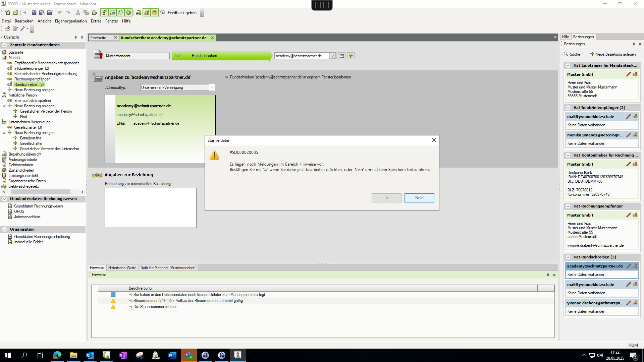Open the Adresstyp dropdown
Image resolution: width=644 pixels, height=362 pixels.
tap(212, 87)
